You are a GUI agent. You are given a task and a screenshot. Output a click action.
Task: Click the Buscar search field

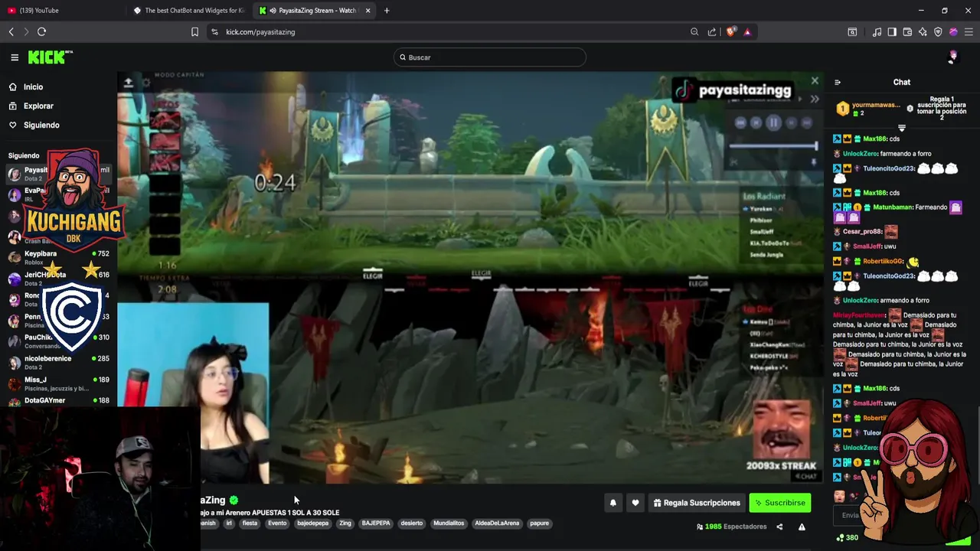(490, 57)
